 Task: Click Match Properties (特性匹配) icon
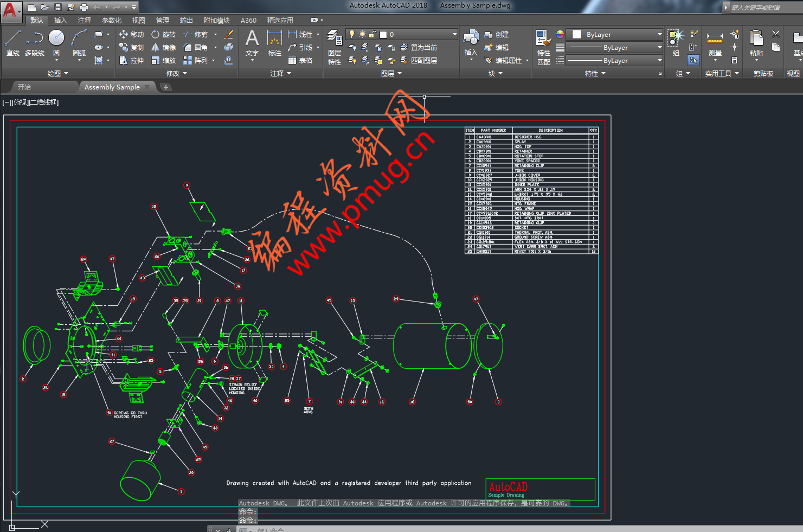click(543, 48)
